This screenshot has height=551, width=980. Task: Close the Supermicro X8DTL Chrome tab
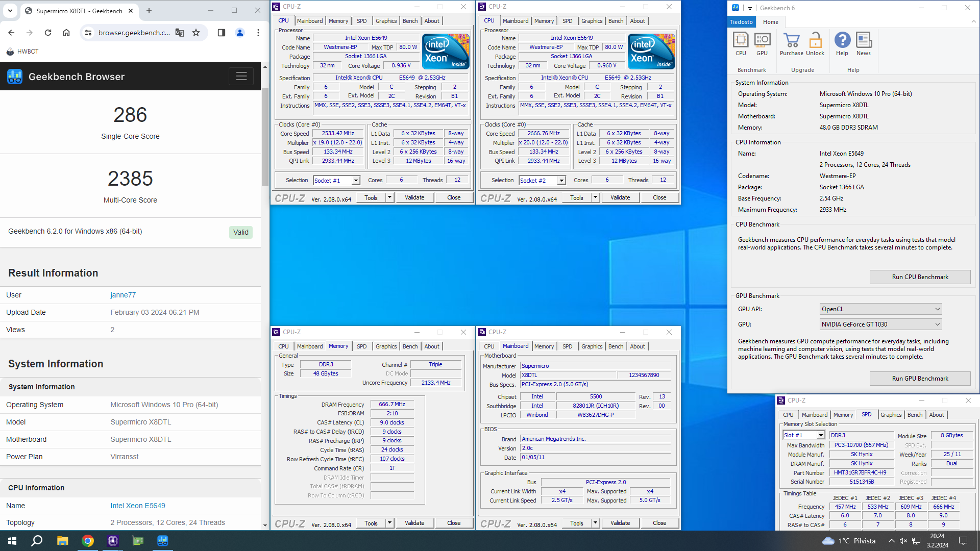coord(131,11)
